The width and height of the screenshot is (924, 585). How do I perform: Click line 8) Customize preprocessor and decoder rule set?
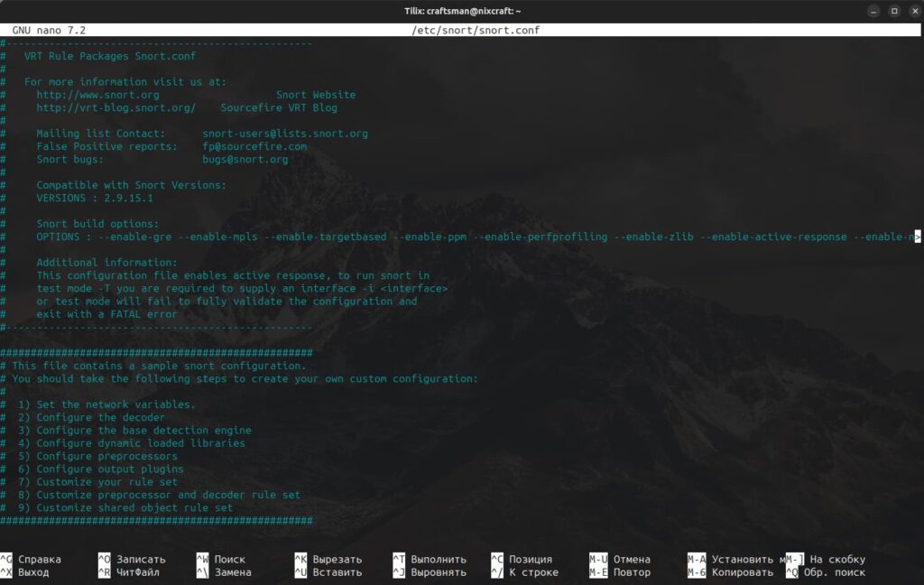[x=159, y=495]
